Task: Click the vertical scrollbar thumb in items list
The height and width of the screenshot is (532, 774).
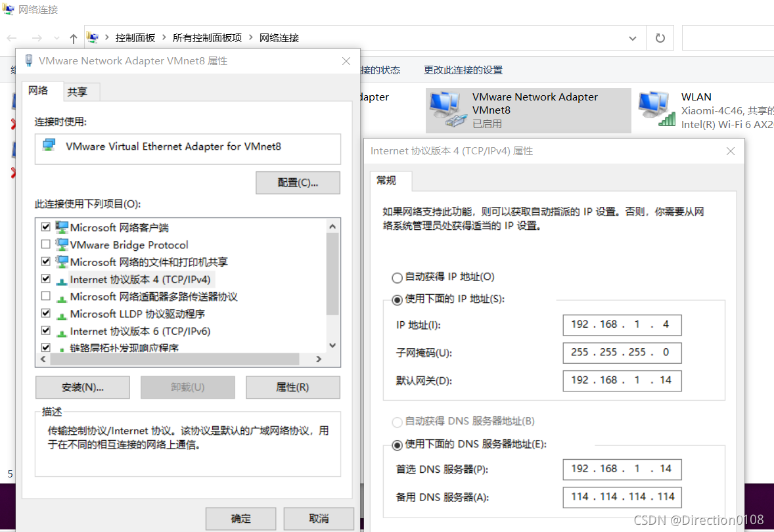Action: click(332, 274)
